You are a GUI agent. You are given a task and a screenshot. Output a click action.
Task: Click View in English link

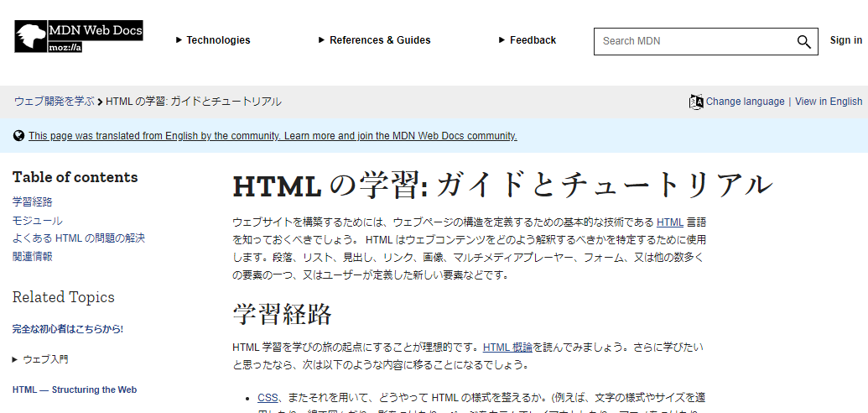coord(829,102)
